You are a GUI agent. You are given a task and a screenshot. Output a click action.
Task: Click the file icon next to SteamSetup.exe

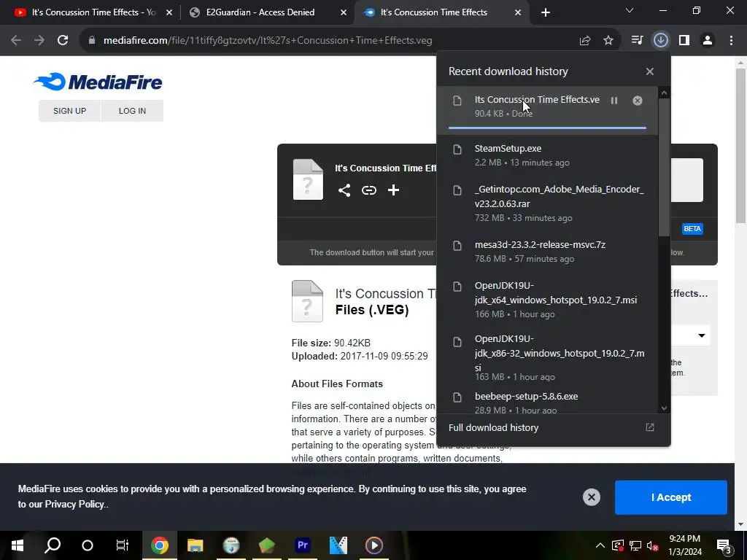pyautogui.click(x=457, y=149)
